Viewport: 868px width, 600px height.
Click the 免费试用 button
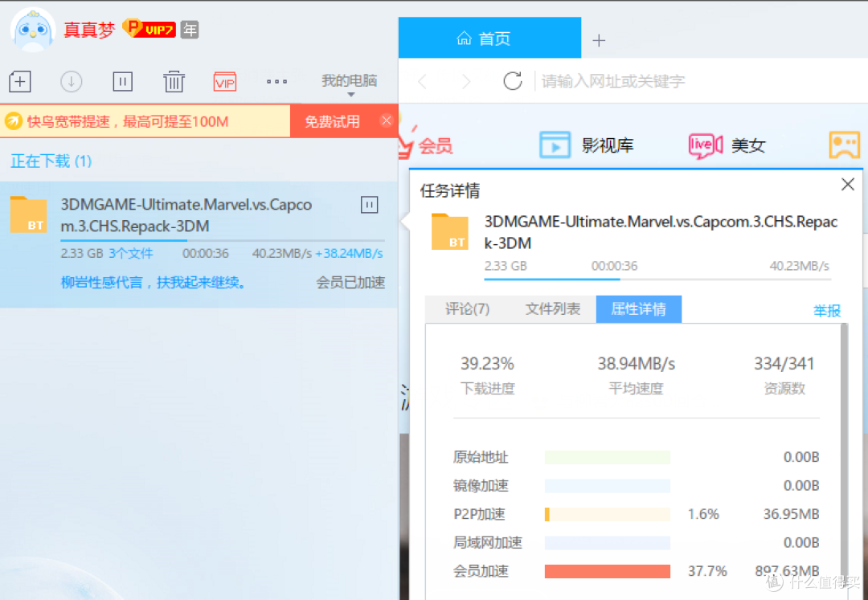332,122
